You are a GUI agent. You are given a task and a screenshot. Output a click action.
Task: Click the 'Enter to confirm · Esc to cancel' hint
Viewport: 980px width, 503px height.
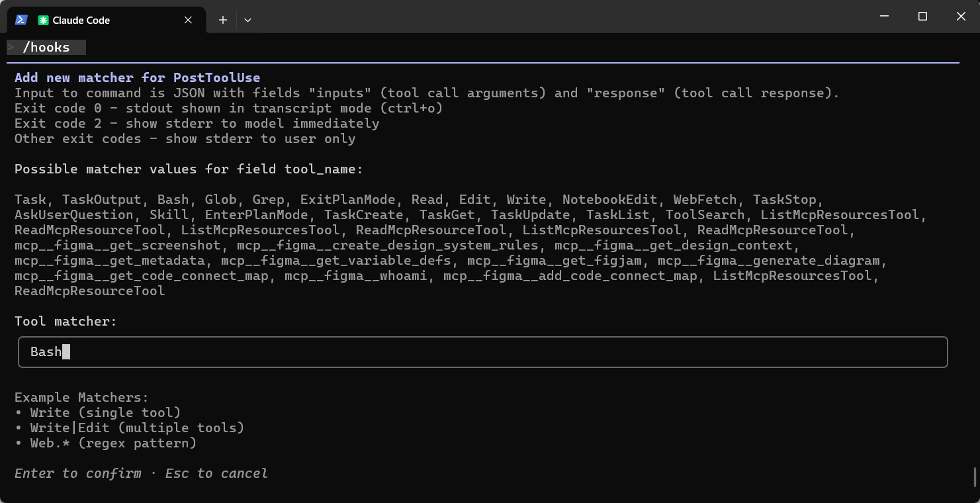(x=141, y=473)
